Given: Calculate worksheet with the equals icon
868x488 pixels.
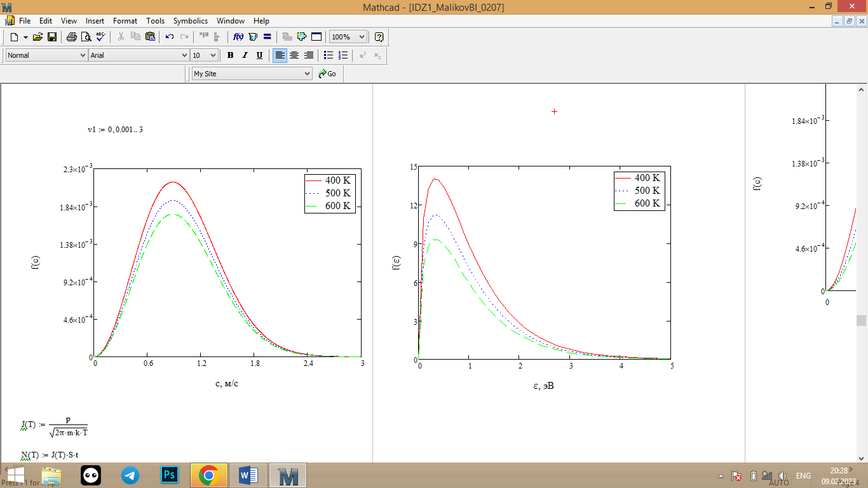Looking at the screenshot, I should tap(268, 37).
